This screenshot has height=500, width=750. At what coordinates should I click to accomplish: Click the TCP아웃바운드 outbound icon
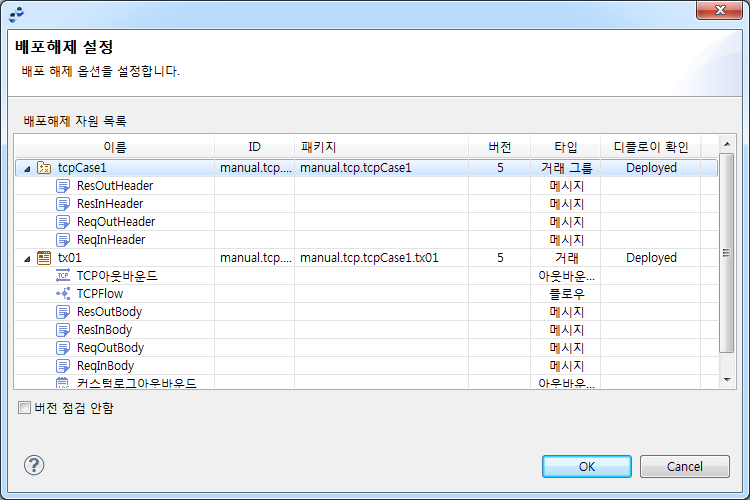click(x=63, y=276)
